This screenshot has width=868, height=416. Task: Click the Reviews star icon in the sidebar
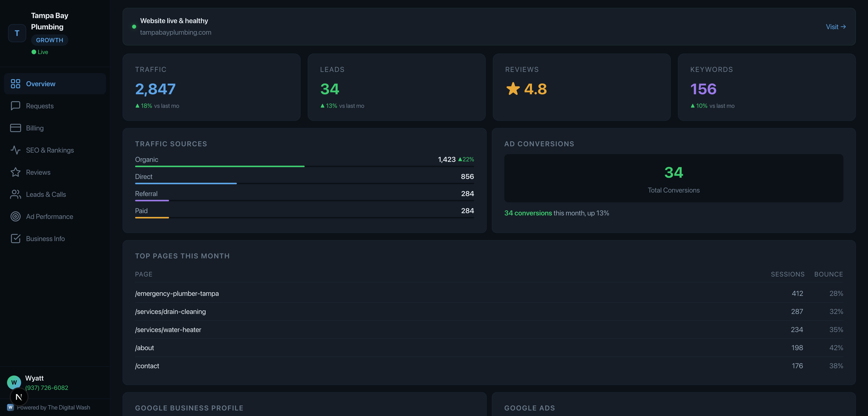16,172
